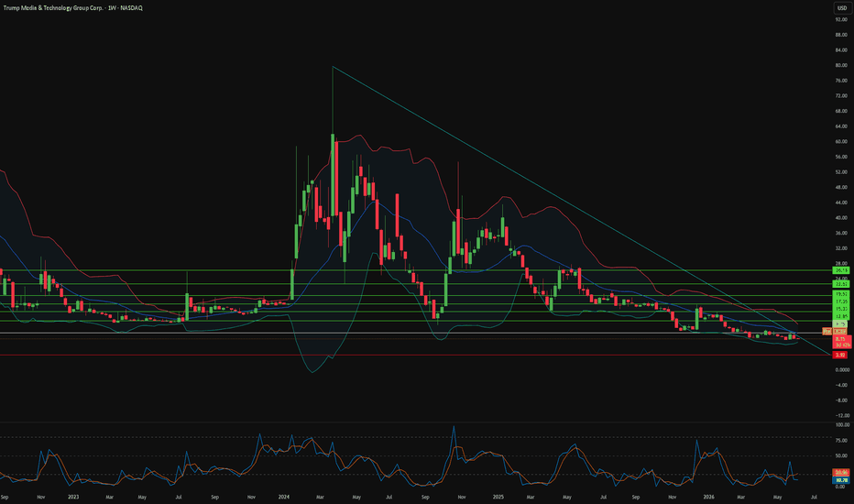This screenshot has width=854, height=504.
Task: Click the topmost green price level label
Action: [x=841, y=270]
